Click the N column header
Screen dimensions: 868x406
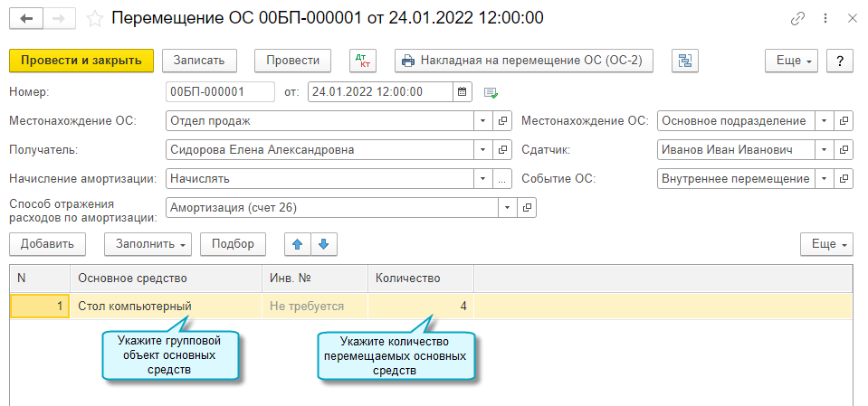click(x=40, y=279)
